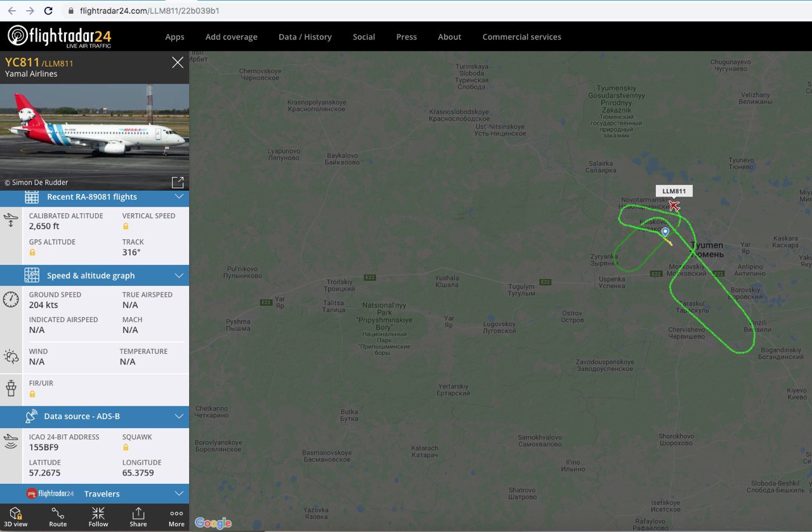This screenshot has height=532, width=812.
Task: Click the calibrated altitude 2,650 ft value
Action: [x=44, y=226]
